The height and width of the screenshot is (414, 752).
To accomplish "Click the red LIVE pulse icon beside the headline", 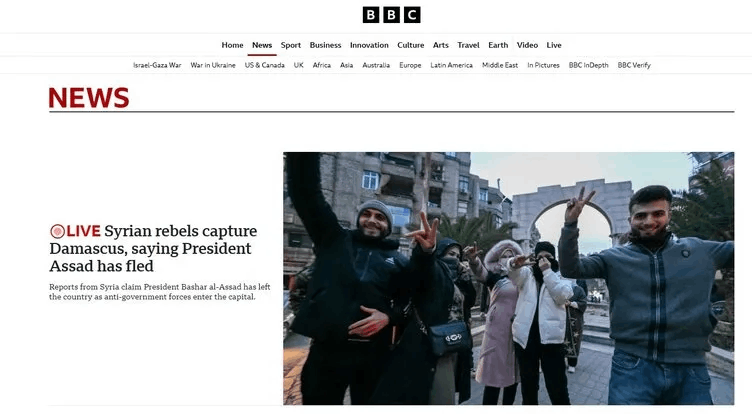I will point(57,231).
